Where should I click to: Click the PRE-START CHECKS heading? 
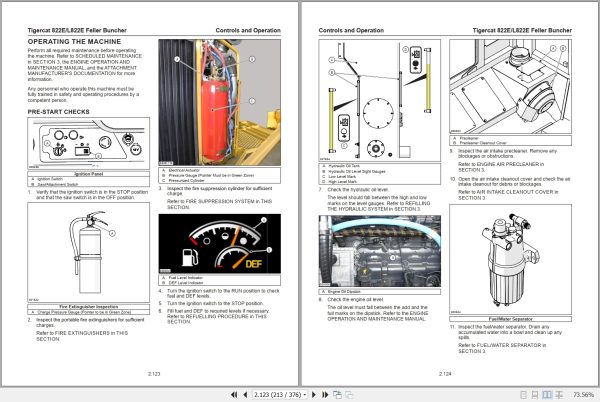coord(59,112)
